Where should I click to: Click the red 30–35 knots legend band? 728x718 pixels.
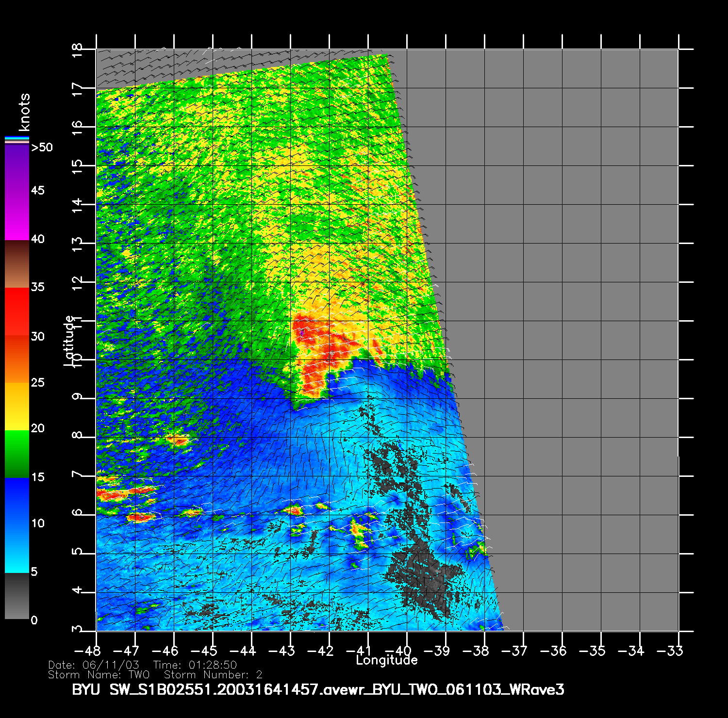coord(17,312)
